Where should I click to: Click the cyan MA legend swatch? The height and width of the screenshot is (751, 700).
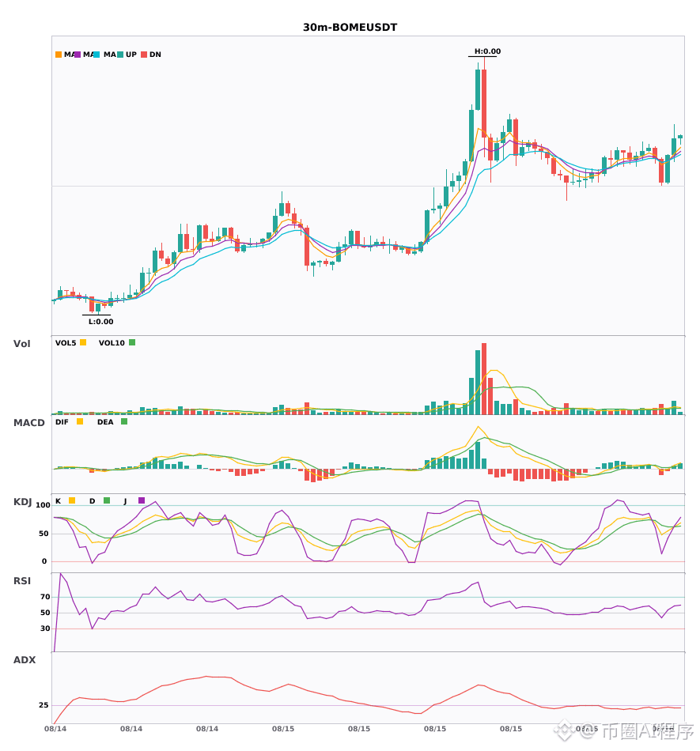pos(96,55)
